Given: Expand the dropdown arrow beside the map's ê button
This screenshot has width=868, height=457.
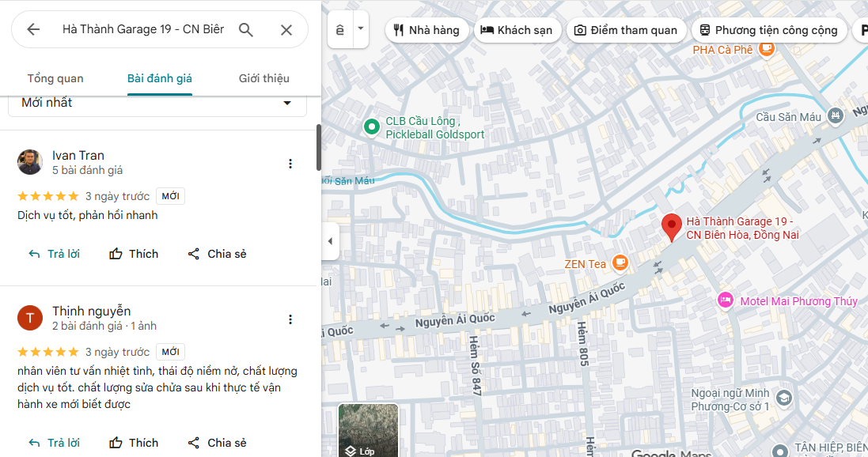Looking at the screenshot, I should coord(360,28).
